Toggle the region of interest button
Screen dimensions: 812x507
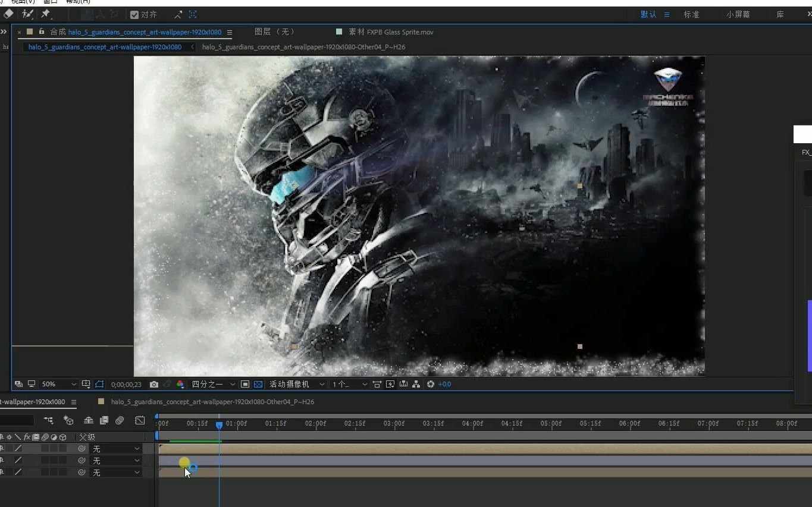pos(244,384)
